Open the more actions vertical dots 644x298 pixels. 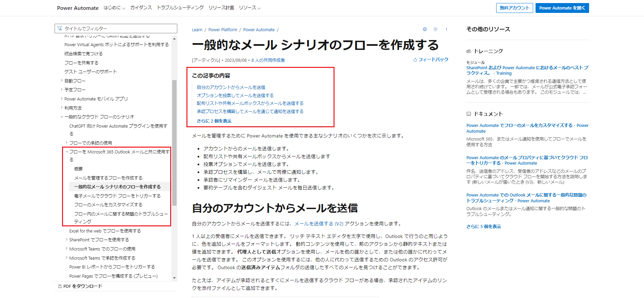446,29
